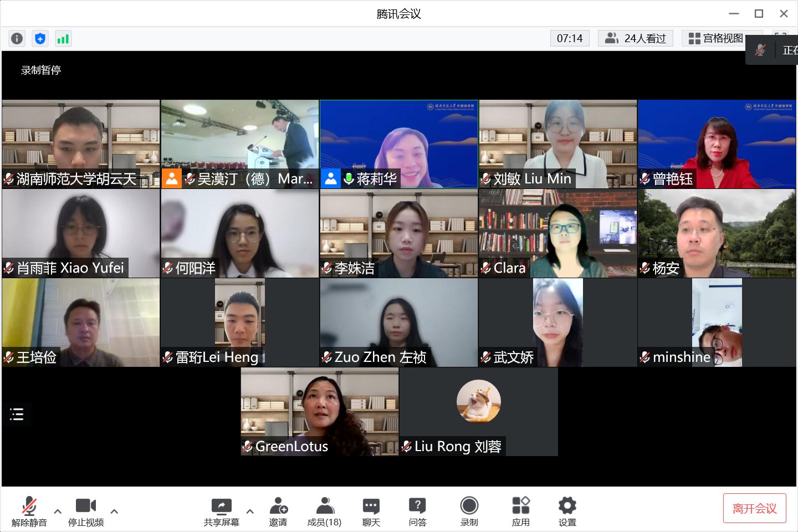The width and height of the screenshot is (798, 532).
Task: Expand audio options arrow beside 解除静音
Action: (58, 511)
